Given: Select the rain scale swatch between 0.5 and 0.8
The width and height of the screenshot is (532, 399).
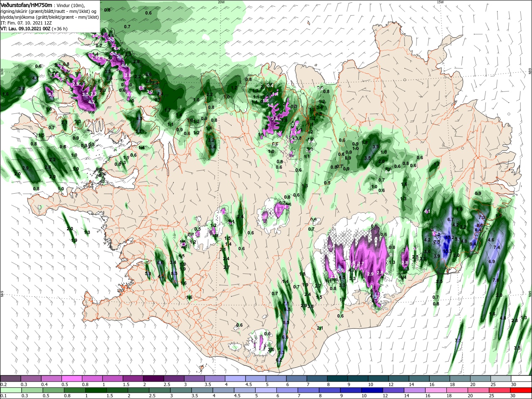Looking at the screenshot, I should (53, 391).
